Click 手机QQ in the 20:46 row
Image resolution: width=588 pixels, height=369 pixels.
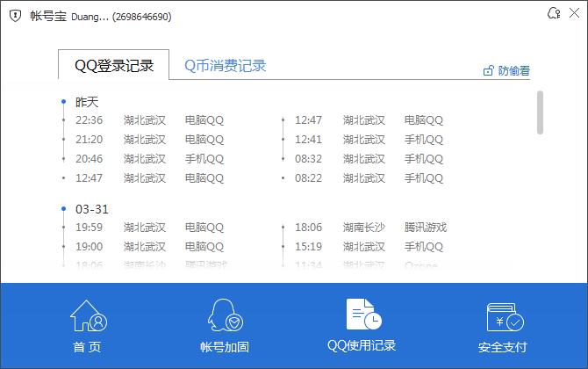click(204, 159)
